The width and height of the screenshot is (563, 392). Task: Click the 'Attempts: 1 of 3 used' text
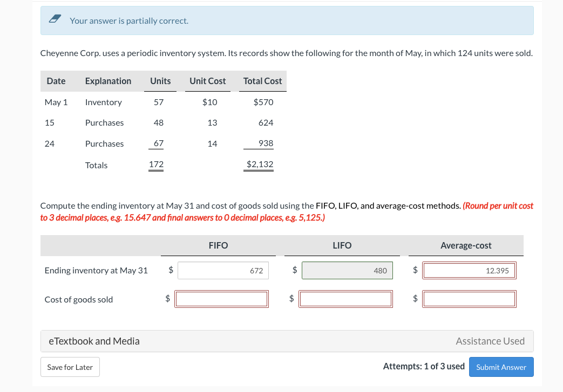(x=424, y=366)
